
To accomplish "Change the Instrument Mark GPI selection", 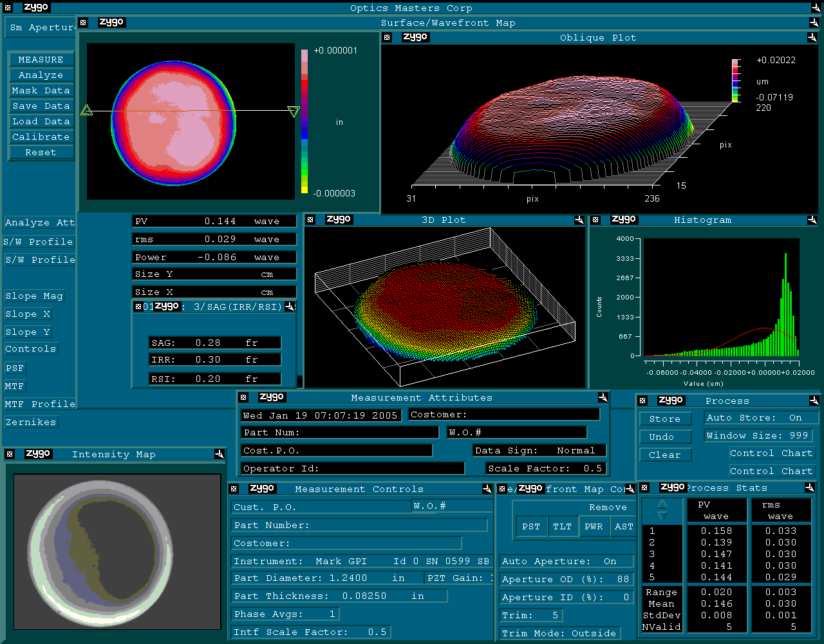I will [x=362, y=562].
